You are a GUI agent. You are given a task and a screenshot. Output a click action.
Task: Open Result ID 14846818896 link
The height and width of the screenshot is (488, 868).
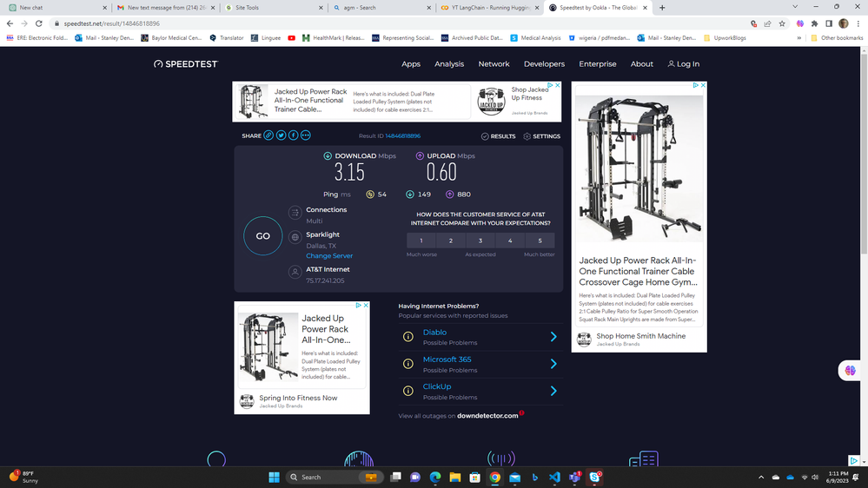[403, 136]
